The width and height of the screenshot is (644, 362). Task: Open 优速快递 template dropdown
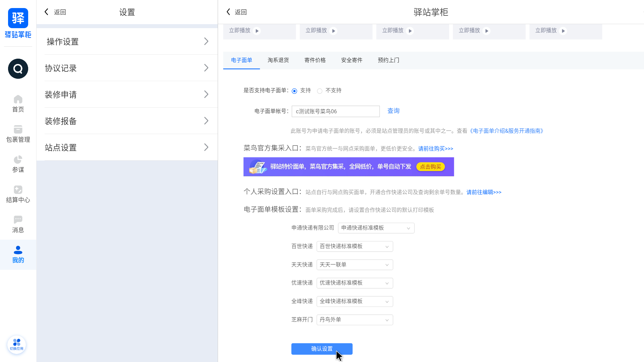(355, 283)
